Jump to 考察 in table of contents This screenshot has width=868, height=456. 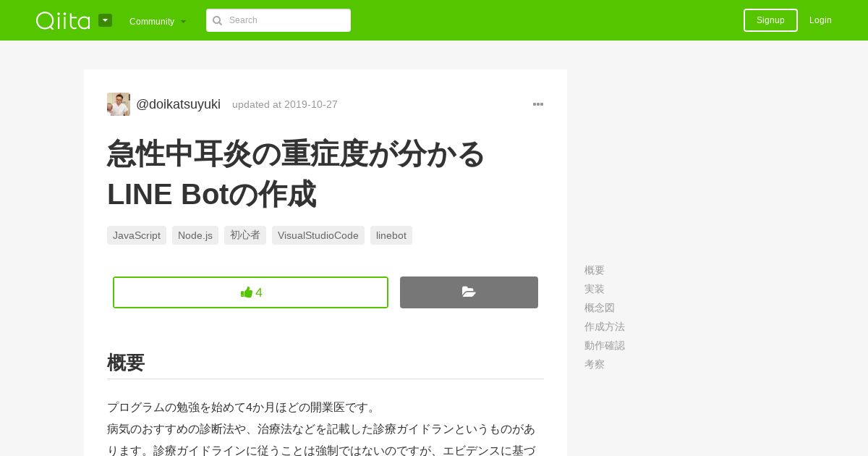coord(595,364)
